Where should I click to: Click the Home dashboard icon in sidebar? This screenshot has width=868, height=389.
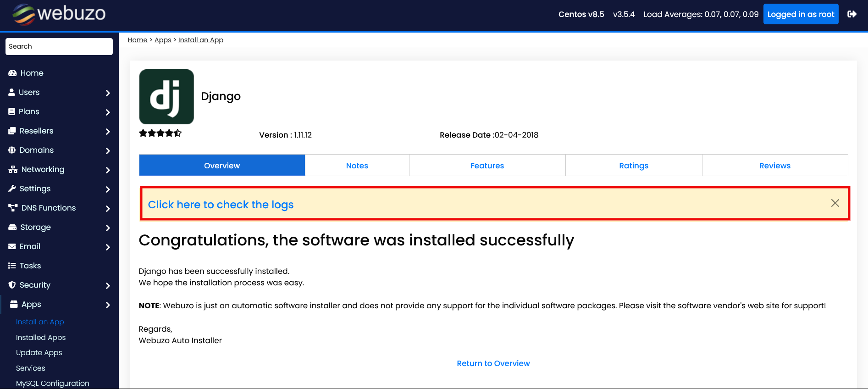[12, 73]
